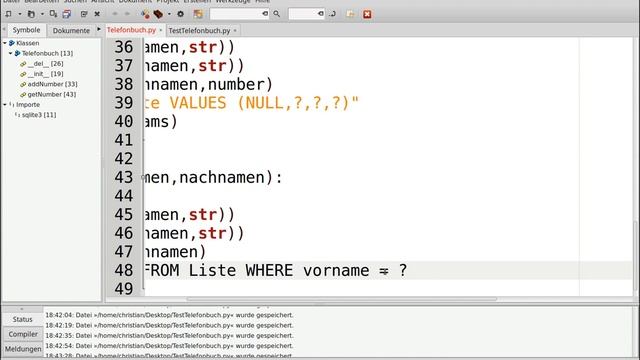Select the TestTelefonbuch.py editor tab
Screen dimensions: 640x360
(x=199, y=31)
